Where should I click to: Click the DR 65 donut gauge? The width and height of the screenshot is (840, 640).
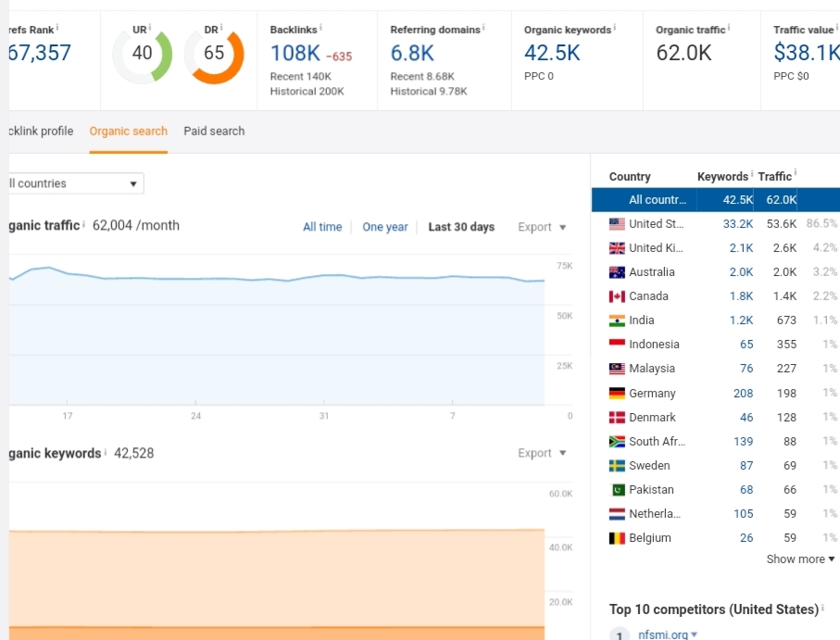214,54
